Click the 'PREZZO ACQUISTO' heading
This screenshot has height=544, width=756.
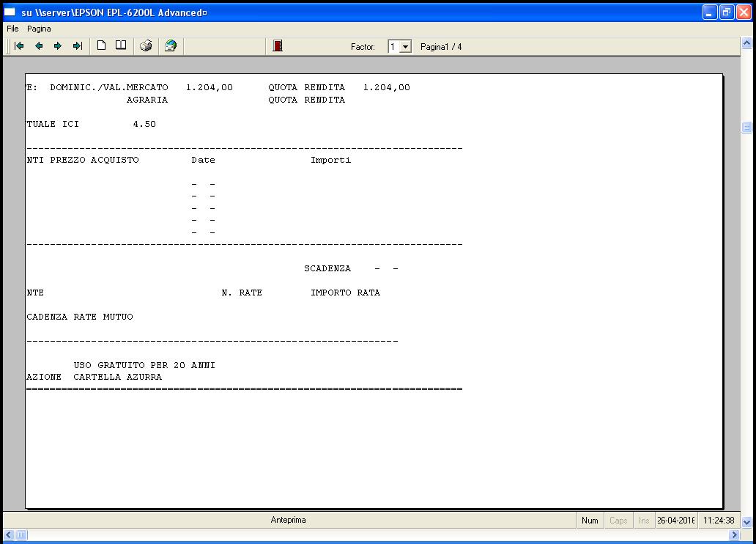[x=94, y=160]
